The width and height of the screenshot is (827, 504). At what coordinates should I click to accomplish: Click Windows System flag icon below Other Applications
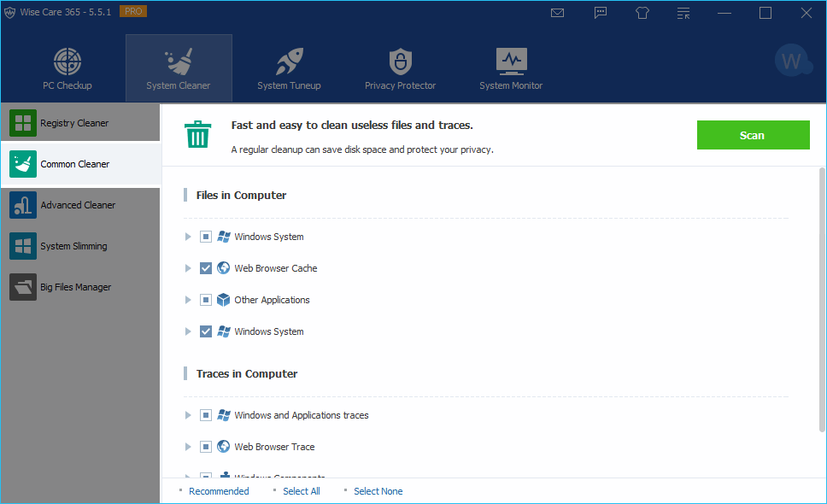click(224, 331)
